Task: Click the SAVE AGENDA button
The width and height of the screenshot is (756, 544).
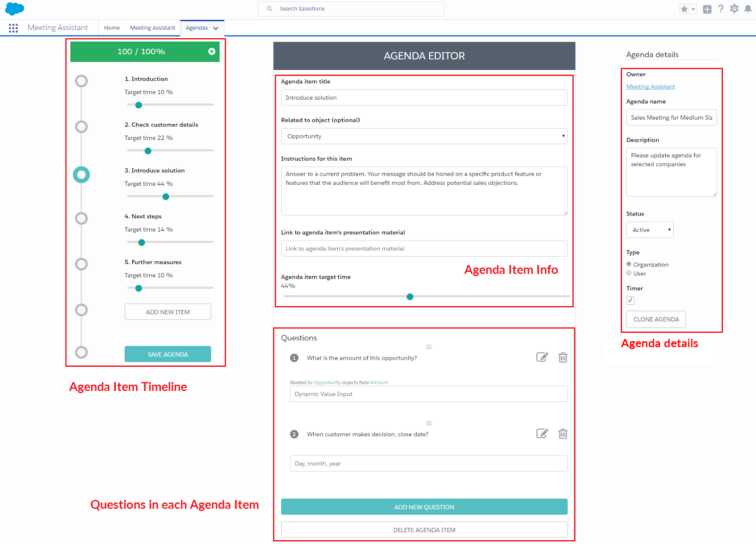Action: pos(168,354)
